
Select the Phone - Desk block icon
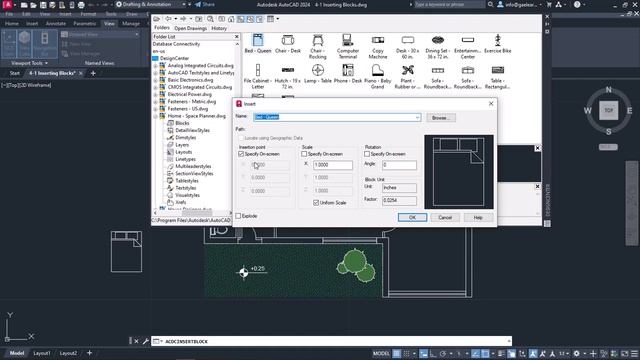(348, 70)
